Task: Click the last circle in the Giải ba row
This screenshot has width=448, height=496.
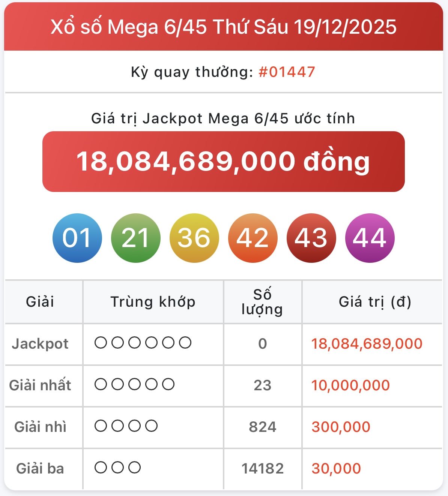Action: tap(135, 468)
